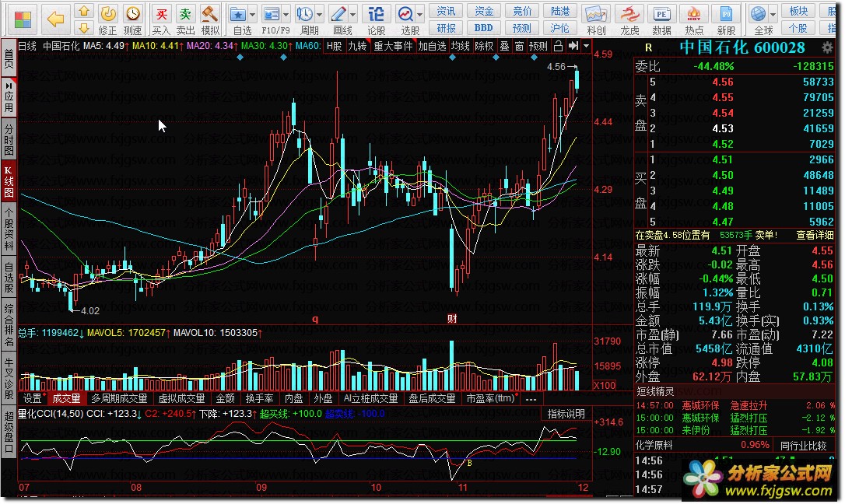Open the 论股 discussion icon
Image resolution: width=845 pixels, height=504 pixels.
376,14
